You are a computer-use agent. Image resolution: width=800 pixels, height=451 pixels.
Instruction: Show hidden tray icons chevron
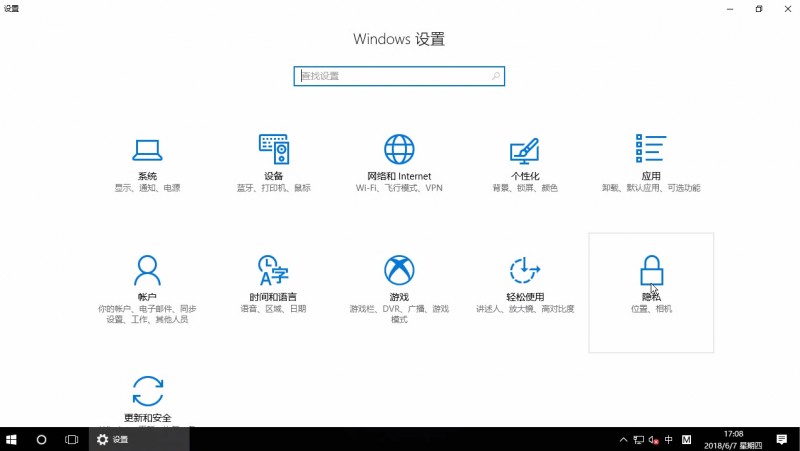[x=623, y=439]
